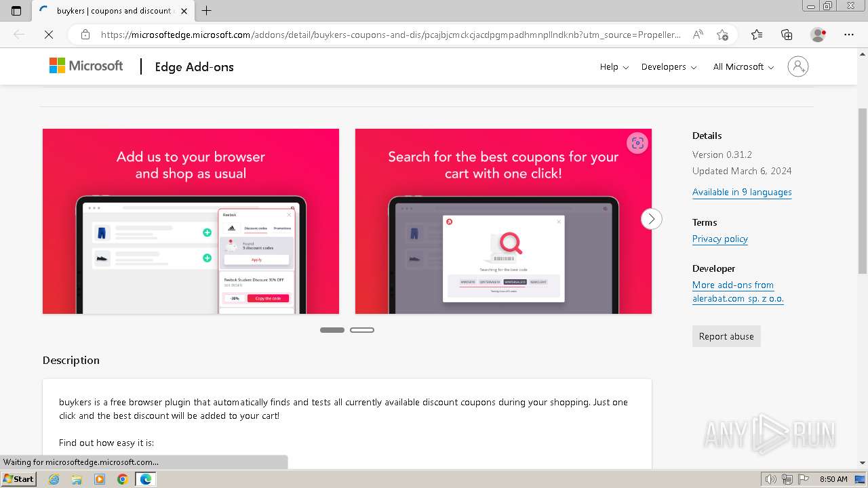This screenshot has width=868, height=488.
Task: Go to Edge Add-ons home
Action: coord(194,66)
